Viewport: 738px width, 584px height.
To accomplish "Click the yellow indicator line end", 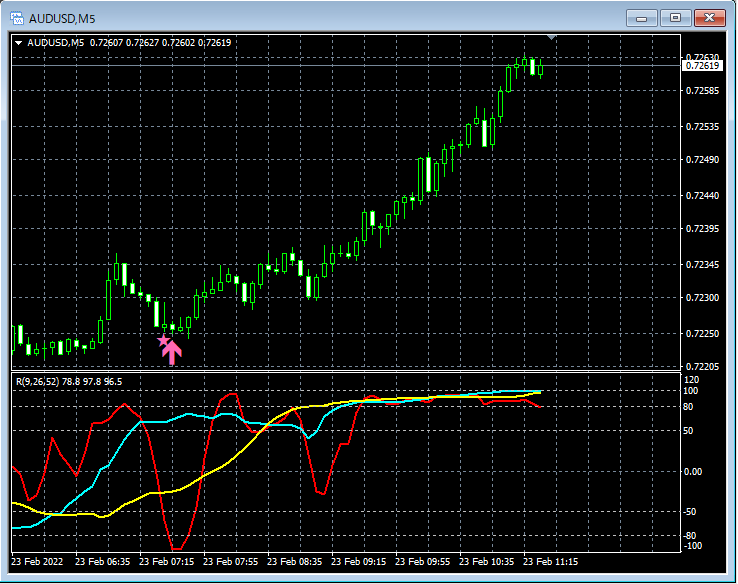I will point(539,392).
